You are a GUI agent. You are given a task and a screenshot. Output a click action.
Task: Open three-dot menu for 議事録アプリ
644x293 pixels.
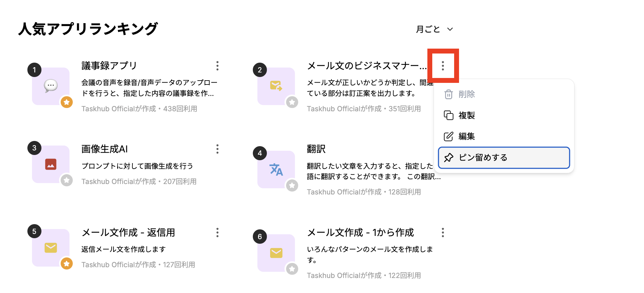(x=217, y=66)
